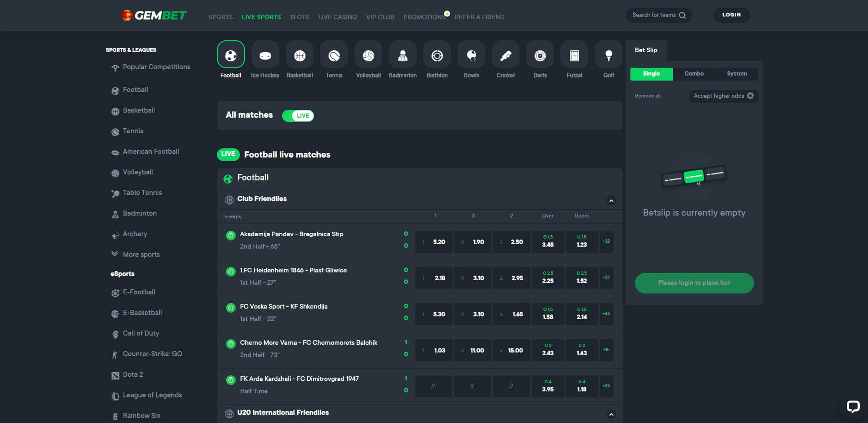
Task: Open the LIVE CASINO menu item
Action: (337, 17)
